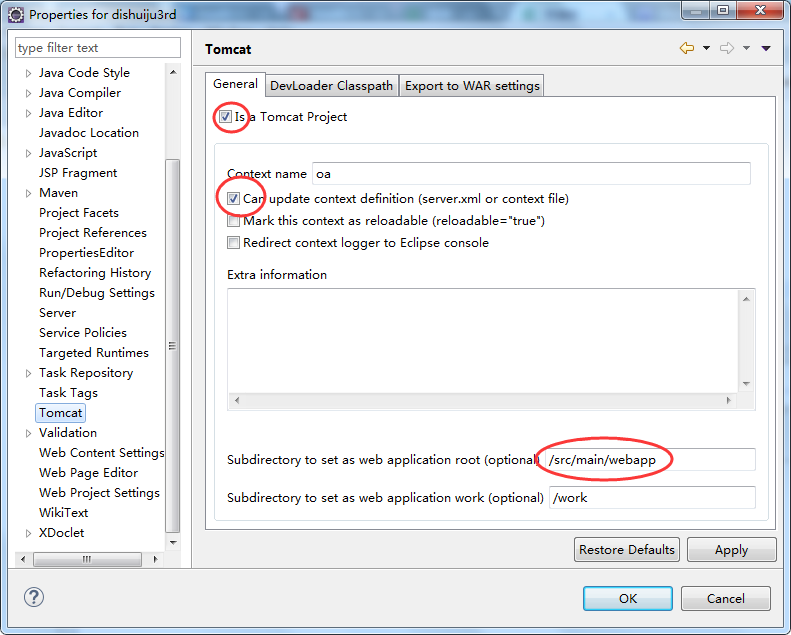Click the type filter text field
The width and height of the screenshot is (791, 635).
coord(98,48)
